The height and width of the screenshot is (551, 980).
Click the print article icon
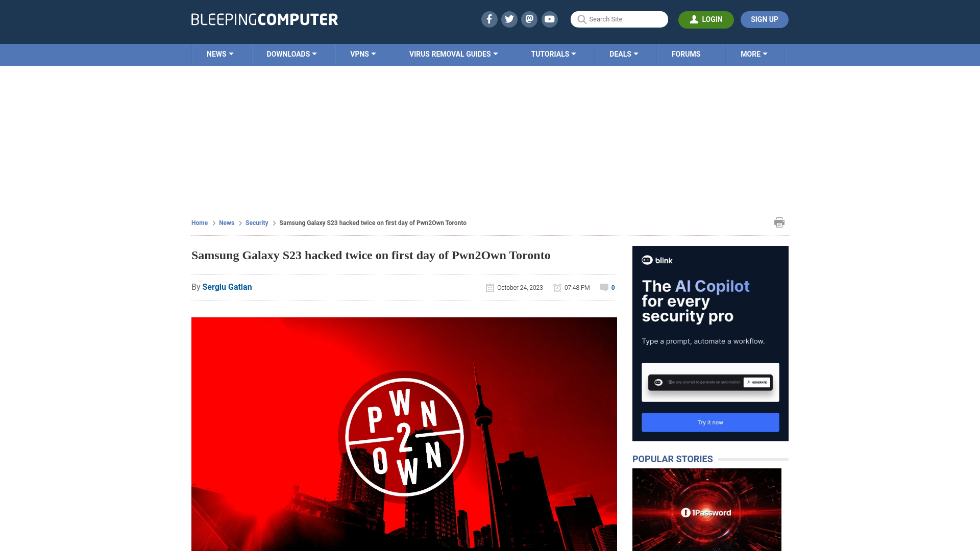(779, 222)
